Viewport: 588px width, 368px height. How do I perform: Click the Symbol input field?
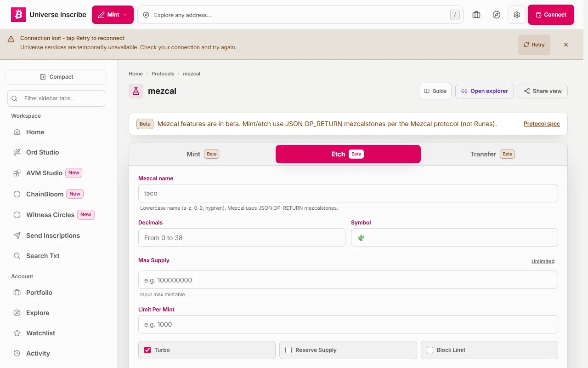(454, 237)
